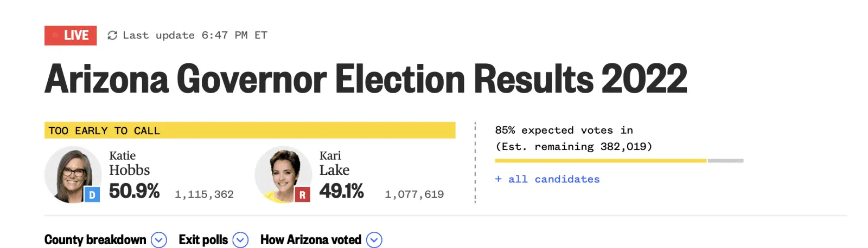The height and width of the screenshot is (248, 868).
Task: Show all candidates link
Action: point(547,179)
